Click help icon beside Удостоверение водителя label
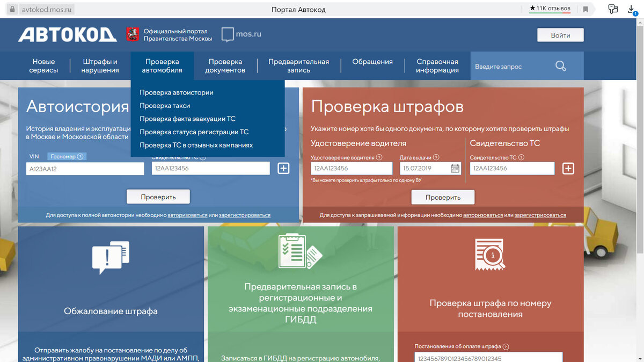The image size is (644, 362). (379, 157)
